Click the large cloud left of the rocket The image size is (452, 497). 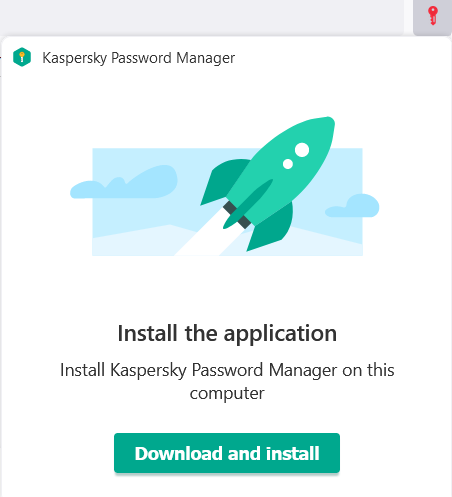point(124,183)
